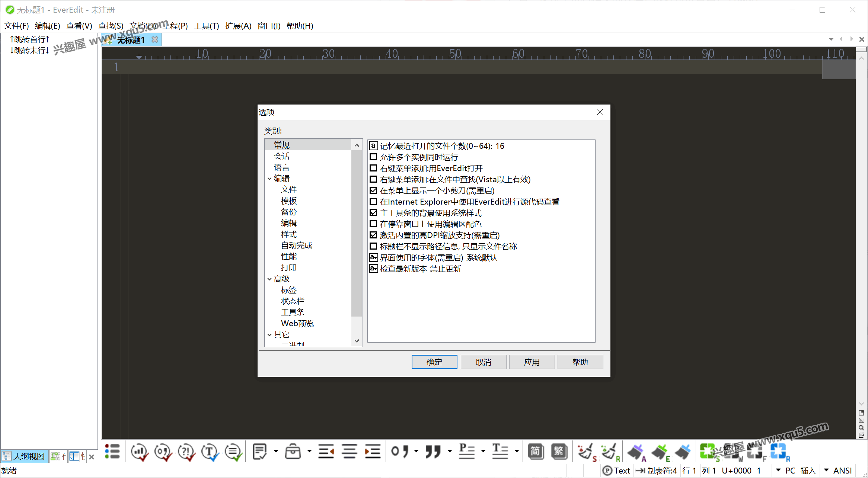The width and height of the screenshot is (868, 478).
Task: Toggle 右键菜单添加:用EverEdit打开 checkbox
Action: 374,168
